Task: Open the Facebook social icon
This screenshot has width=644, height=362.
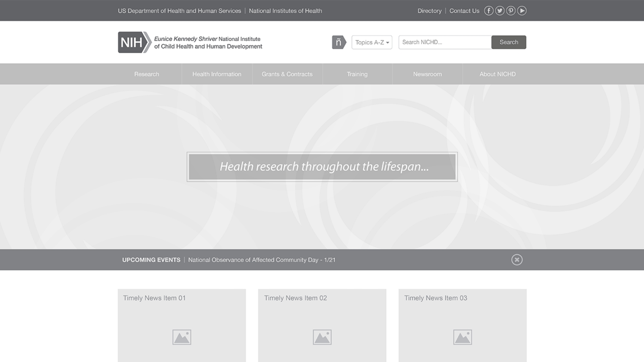Action: click(489, 11)
